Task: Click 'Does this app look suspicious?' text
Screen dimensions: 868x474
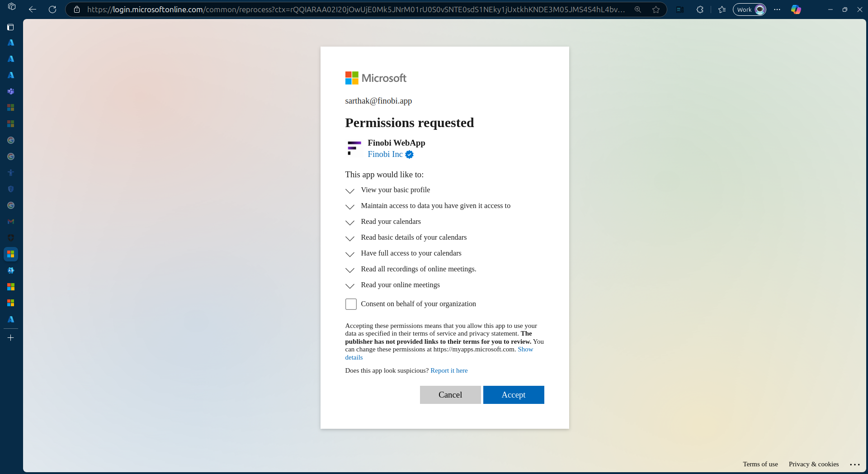Action: [387, 370]
